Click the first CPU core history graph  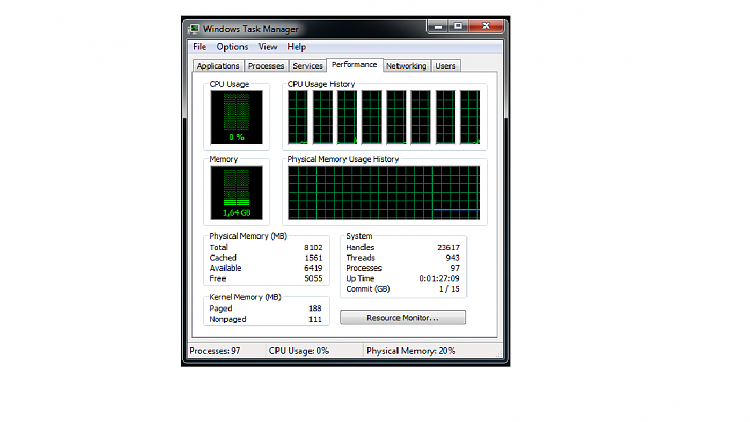(x=298, y=117)
